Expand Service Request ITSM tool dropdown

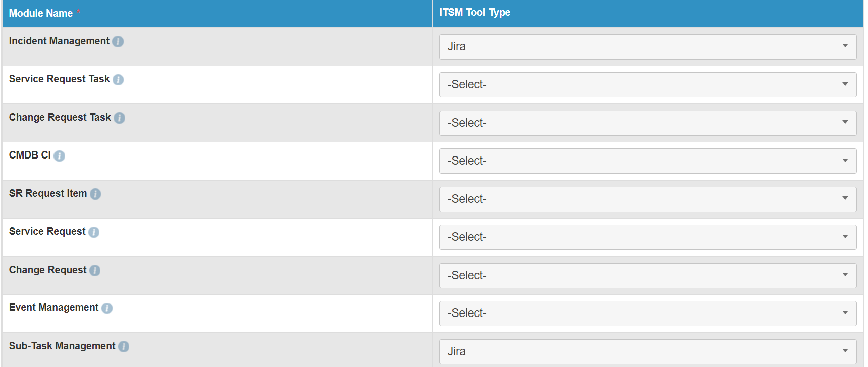coord(647,237)
